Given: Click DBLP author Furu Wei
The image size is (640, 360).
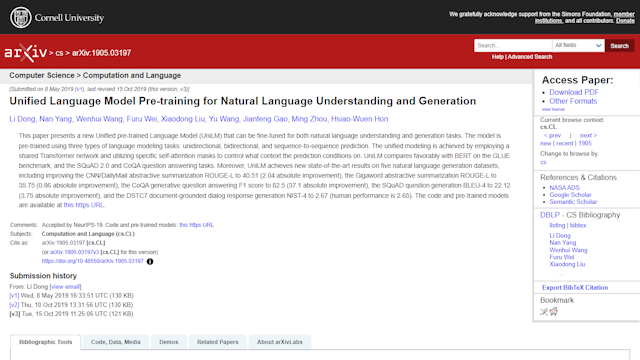Looking at the screenshot, I should (562, 257).
